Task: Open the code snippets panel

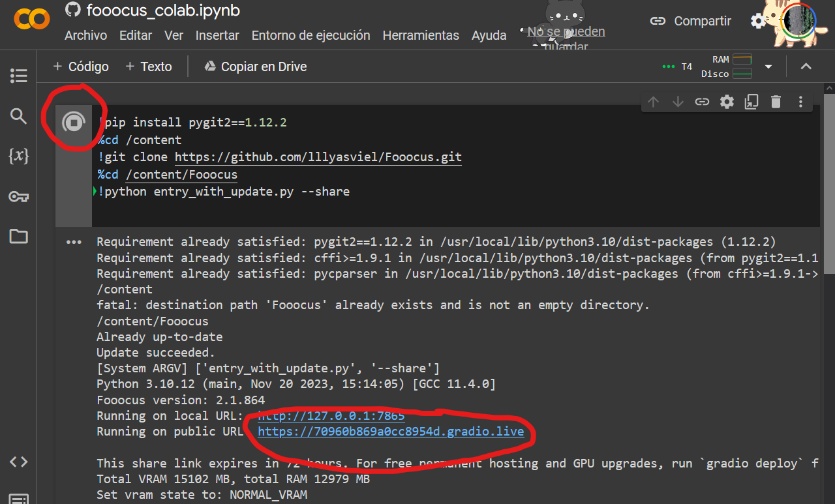Action: (x=18, y=462)
